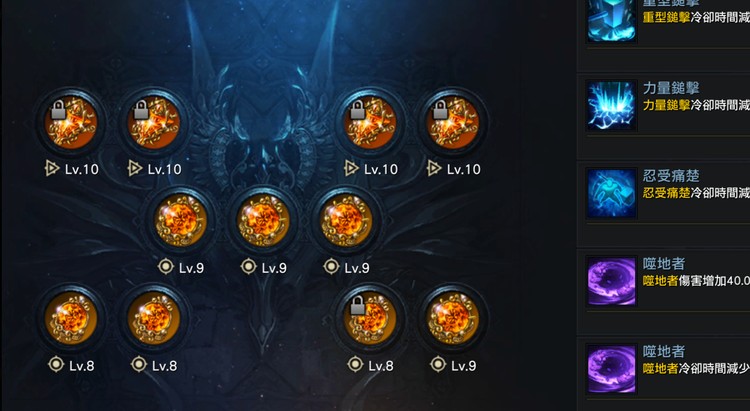This screenshot has height=411, width=750.
Task: Select the third Lv.10 gem from left
Action: [370, 122]
